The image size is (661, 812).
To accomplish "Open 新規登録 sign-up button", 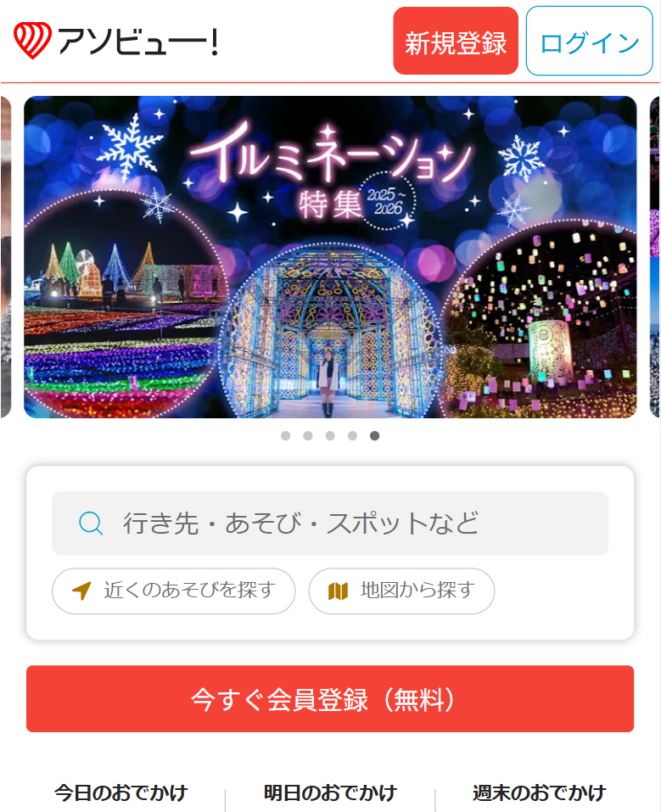I will (x=456, y=41).
